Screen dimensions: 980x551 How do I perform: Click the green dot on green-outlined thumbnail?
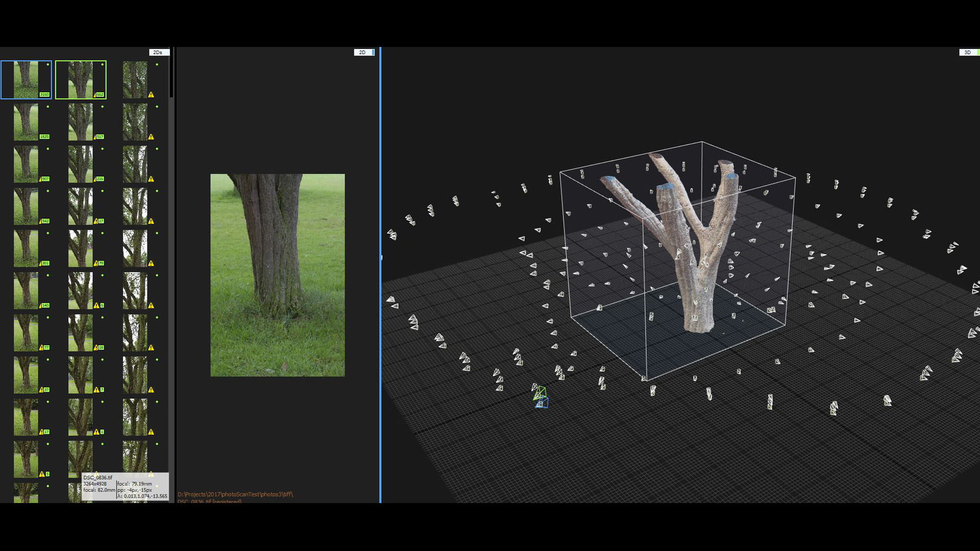pos(103,65)
